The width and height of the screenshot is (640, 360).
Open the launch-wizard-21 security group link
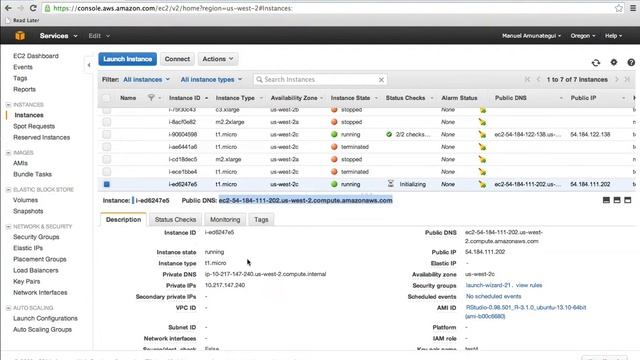[x=488, y=285]
